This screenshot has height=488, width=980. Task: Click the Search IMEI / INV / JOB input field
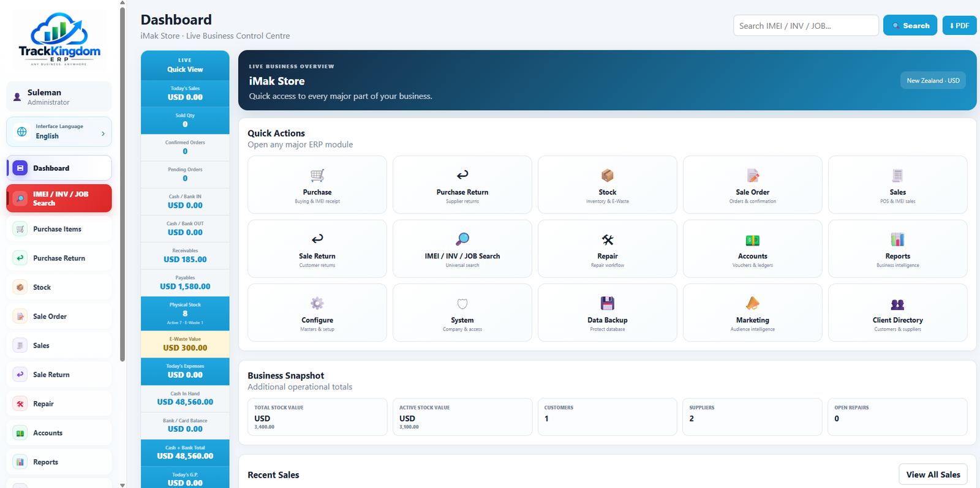(x=806, y=25)
